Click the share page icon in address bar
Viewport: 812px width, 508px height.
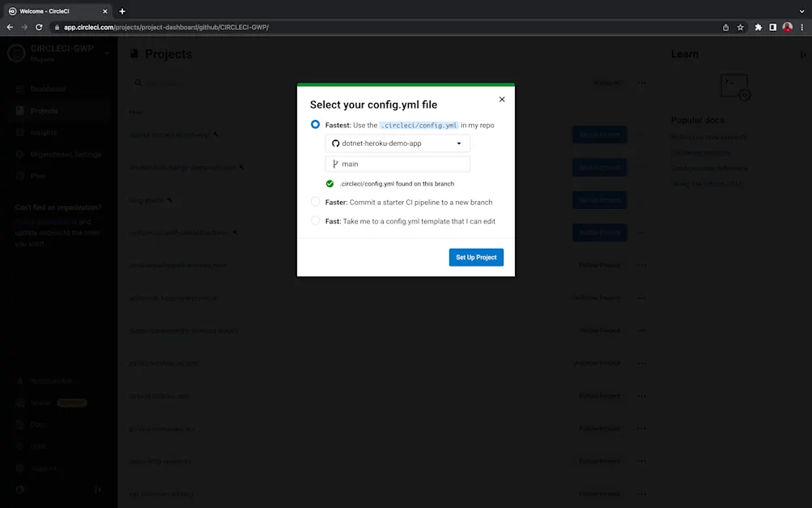pos(725,28)
